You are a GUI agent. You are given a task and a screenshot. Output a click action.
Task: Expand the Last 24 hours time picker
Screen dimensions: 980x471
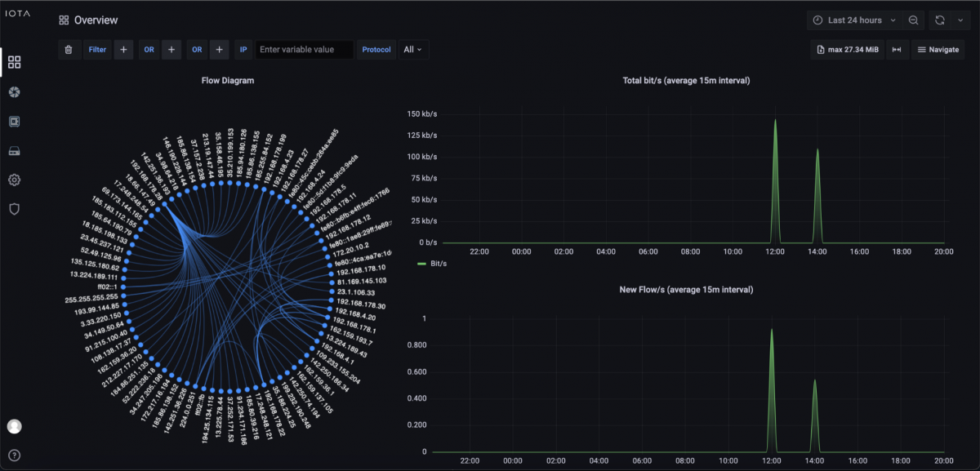pos(854,20)
